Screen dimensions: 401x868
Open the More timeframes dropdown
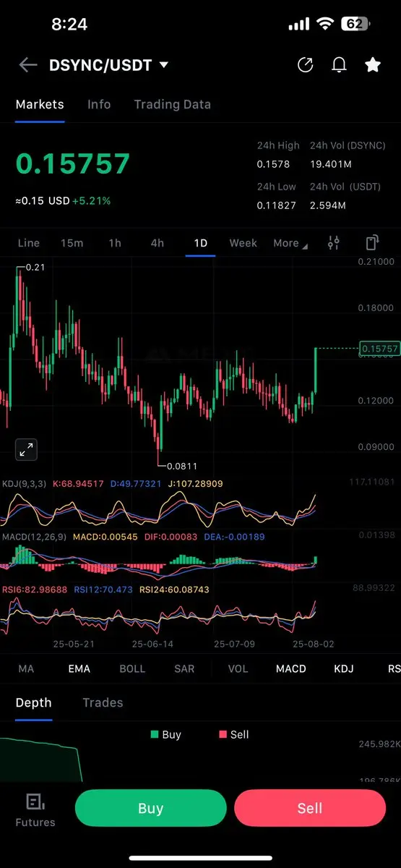[290, 243]
